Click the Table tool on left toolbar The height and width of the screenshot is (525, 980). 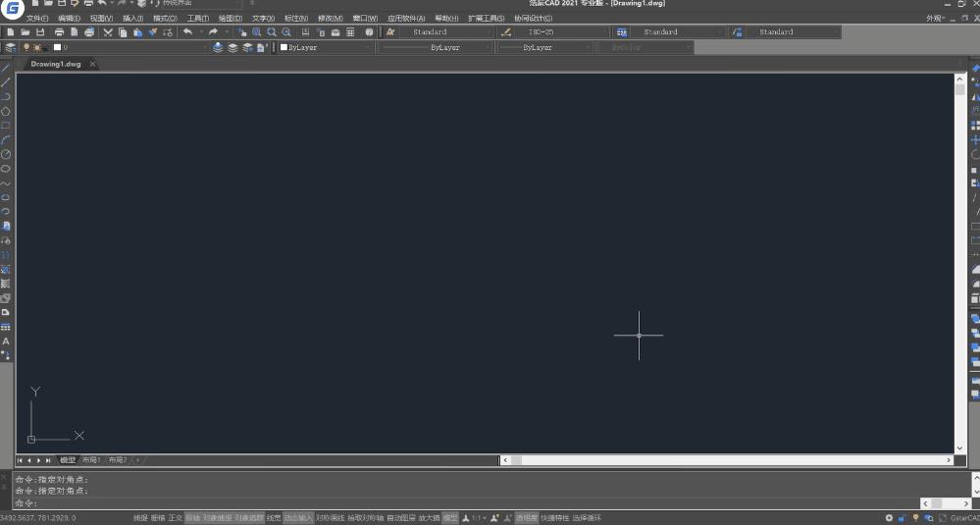click(6, 327)
